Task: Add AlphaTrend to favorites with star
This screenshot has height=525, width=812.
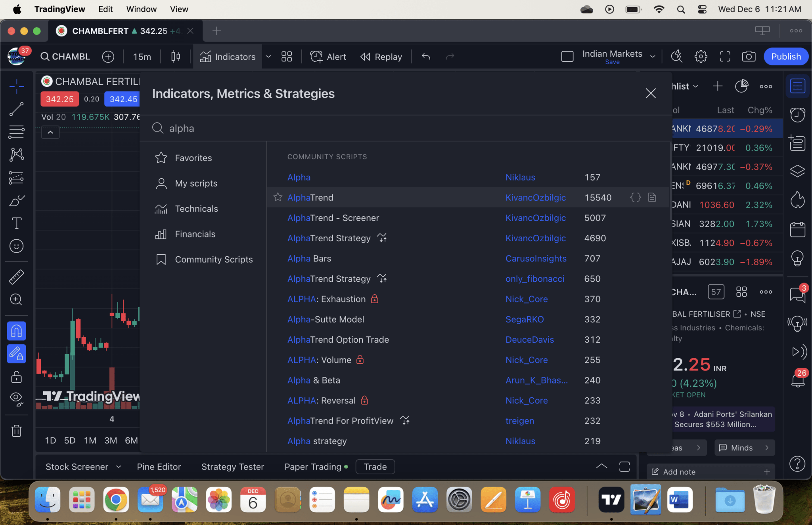Action: click(278, 197)
